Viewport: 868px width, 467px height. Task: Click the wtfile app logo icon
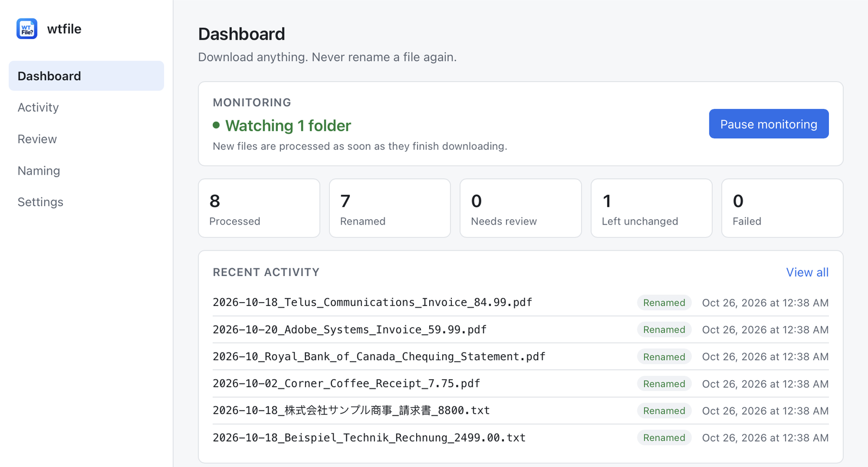coord(27,29)
